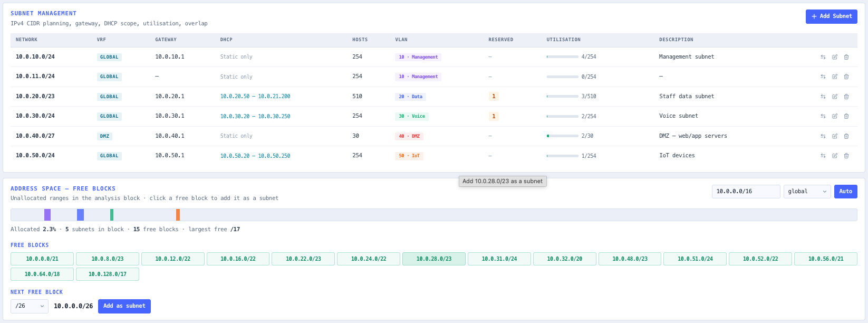The height and width of the screenshot is (323, 868).
Task: Click the swap arrows icon for 10.0.20.0/23
Action: pyautogui.click(x=823, y=97)
